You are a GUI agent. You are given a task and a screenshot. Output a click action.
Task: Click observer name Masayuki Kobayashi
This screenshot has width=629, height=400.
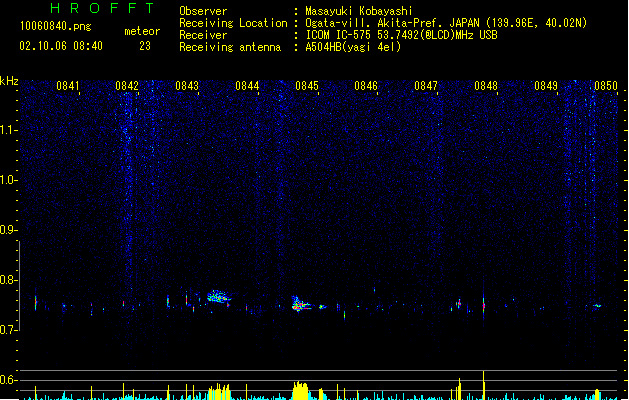359,11
